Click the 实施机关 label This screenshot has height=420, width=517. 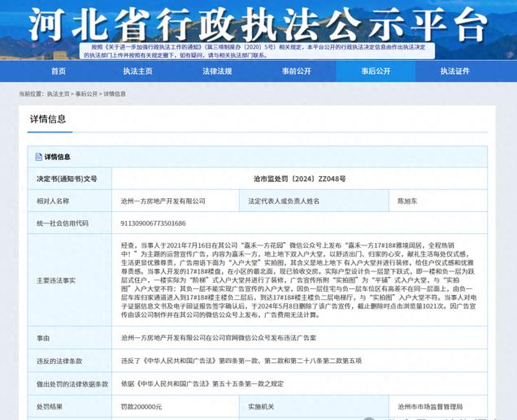click(261, 407)
